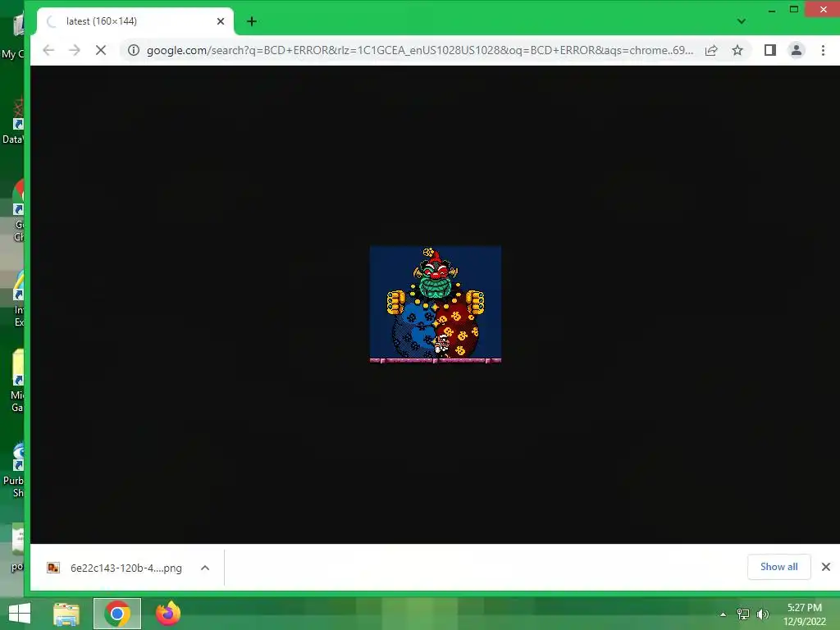
Task: Open a new tab
Action: coord(252,21)
